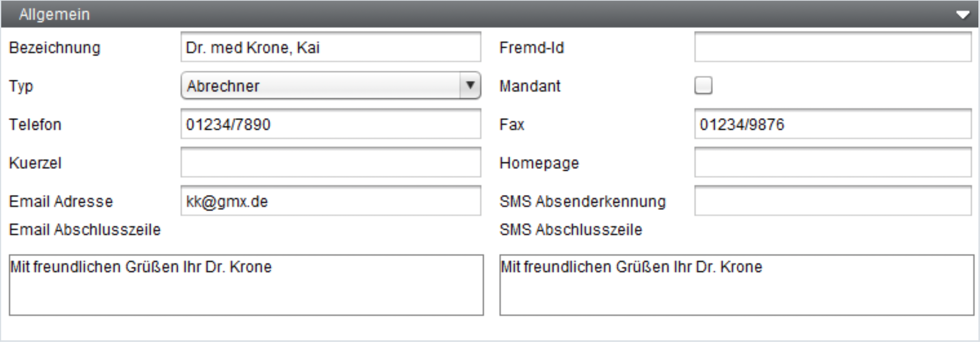
Task: Click inside the SMS Abschlusszeile text area
Action: point(737,285)
